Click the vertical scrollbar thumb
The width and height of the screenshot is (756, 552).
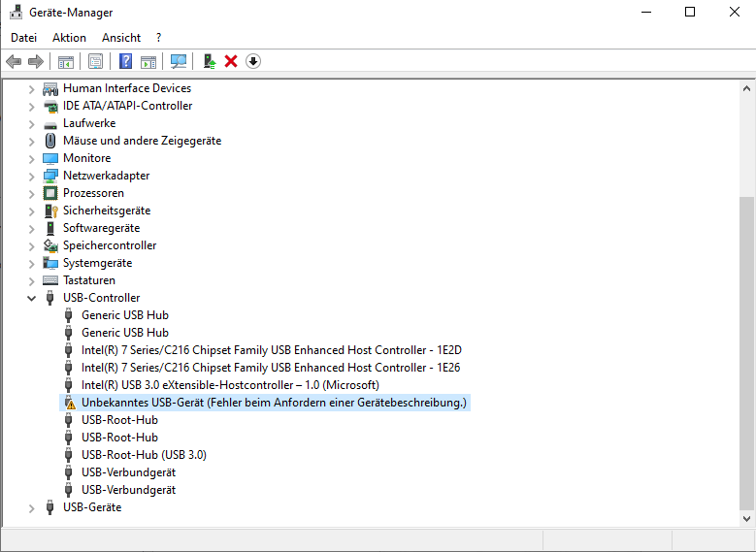tap(746, 351)
